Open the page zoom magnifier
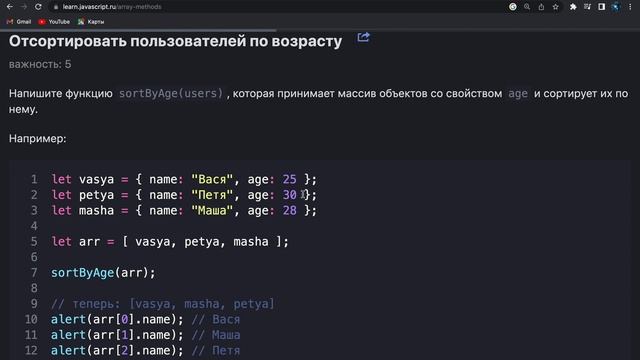Screen dimensions: 640x360 (527, 7)
